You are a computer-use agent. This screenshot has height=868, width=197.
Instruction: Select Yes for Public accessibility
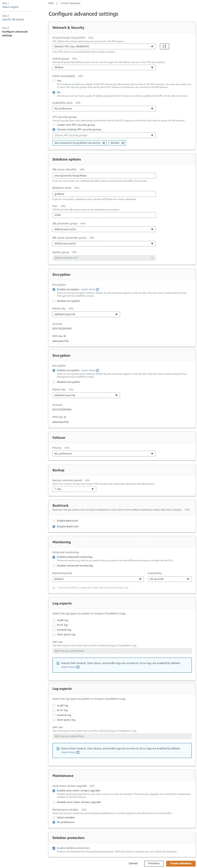[54, 81]
